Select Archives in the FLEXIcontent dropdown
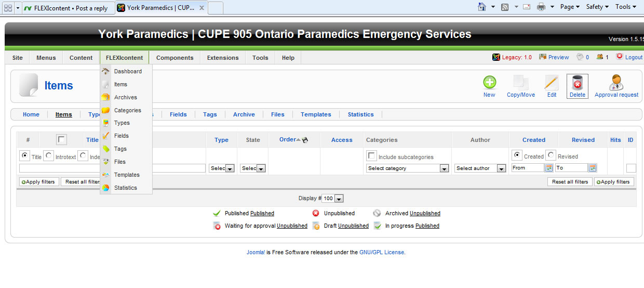Screen dimensions: 644x288 126,97
